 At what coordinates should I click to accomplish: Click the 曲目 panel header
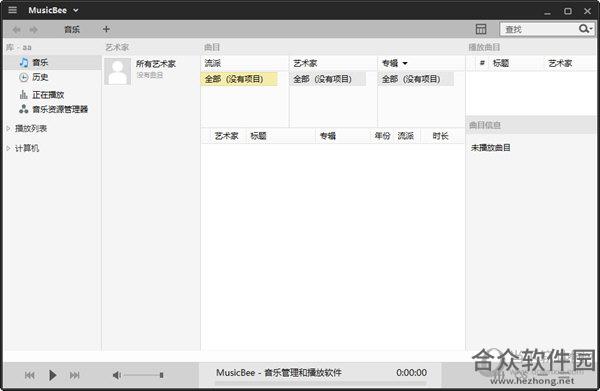click(x=212, y=47)
